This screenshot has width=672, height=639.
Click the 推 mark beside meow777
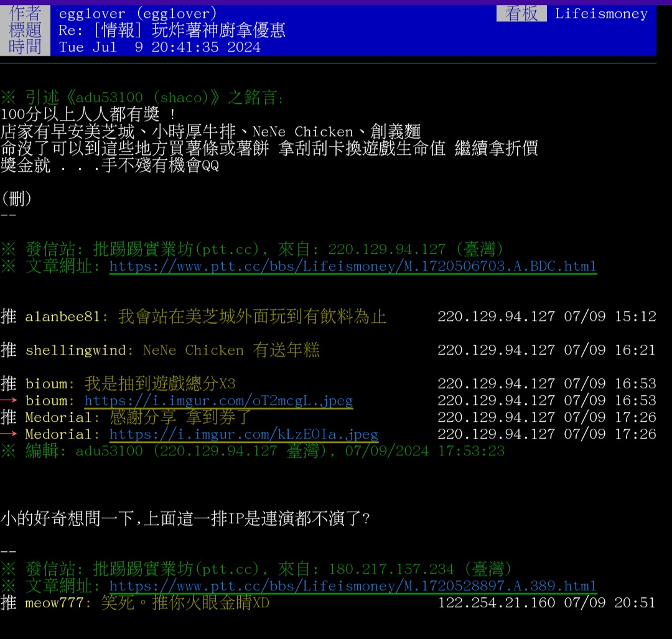pos(9,603)
